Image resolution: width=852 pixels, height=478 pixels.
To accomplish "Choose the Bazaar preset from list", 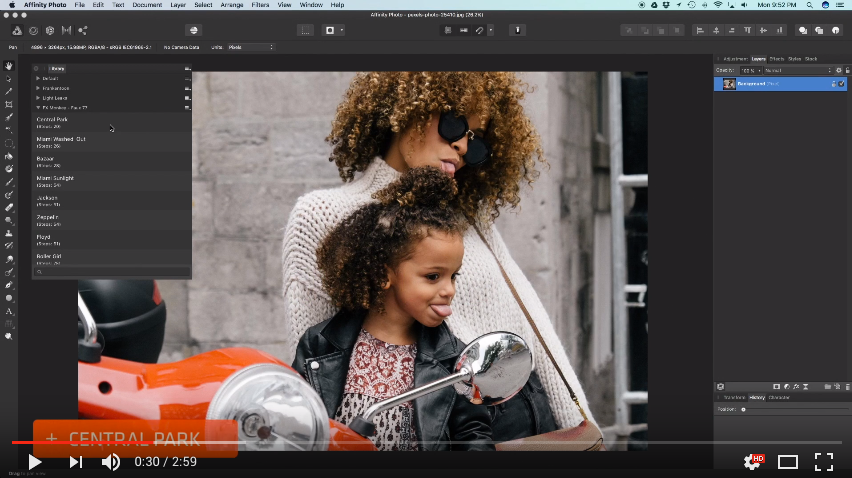I will coord(48,161).
